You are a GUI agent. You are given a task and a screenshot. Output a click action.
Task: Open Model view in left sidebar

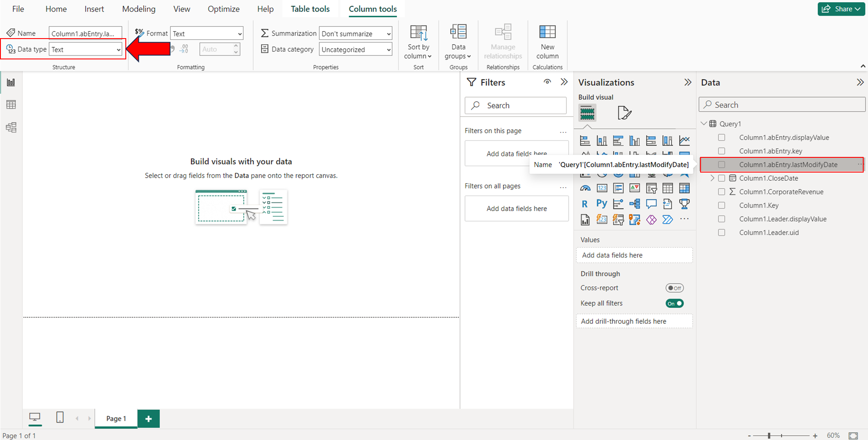(x=11, y=127)
